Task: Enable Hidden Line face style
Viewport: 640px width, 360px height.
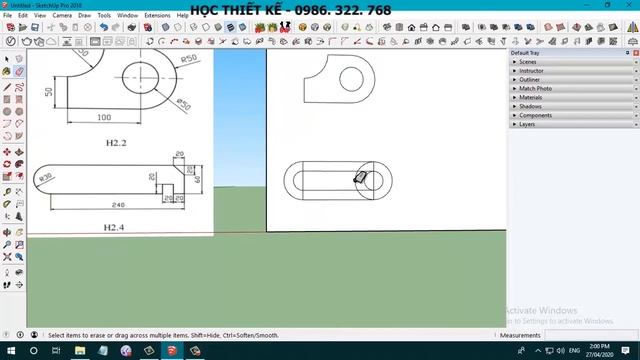Action: click(206, 27)
